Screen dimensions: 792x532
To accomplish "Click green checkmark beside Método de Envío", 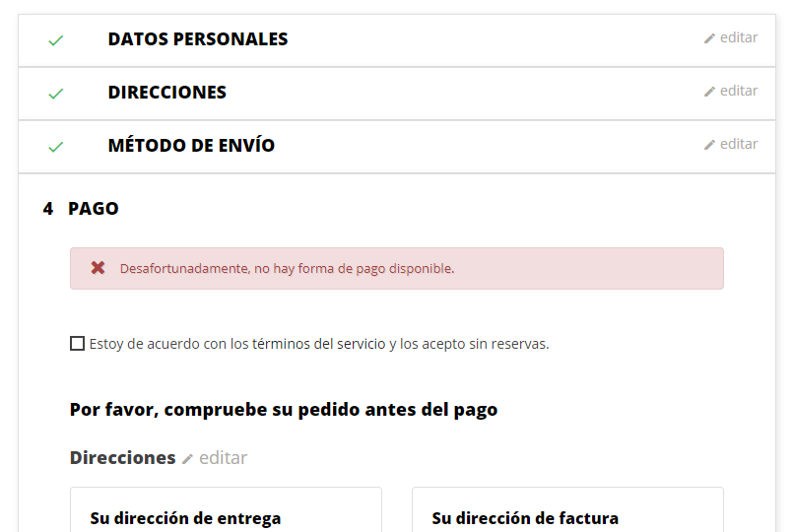I will point(55,147).
